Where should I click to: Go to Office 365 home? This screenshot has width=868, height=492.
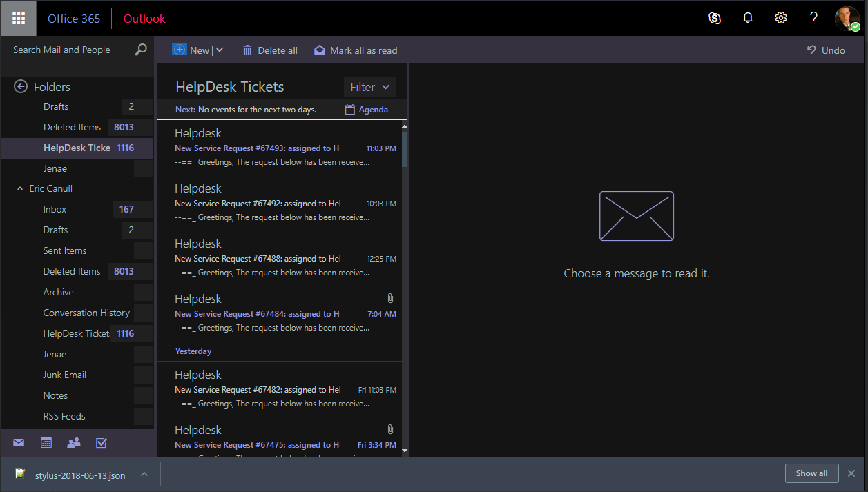tap(73, 19)
